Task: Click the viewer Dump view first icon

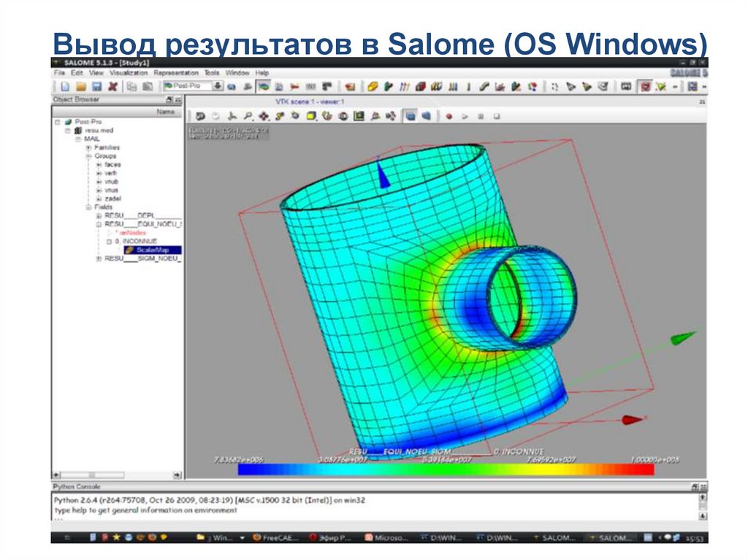Action: pyautogui.click(x=199, y=116)
